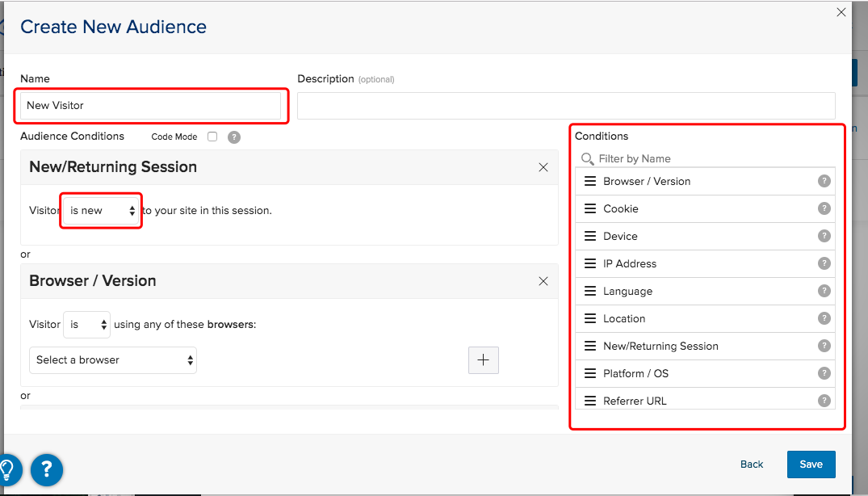Select the Platform / OS condition label

635,374
